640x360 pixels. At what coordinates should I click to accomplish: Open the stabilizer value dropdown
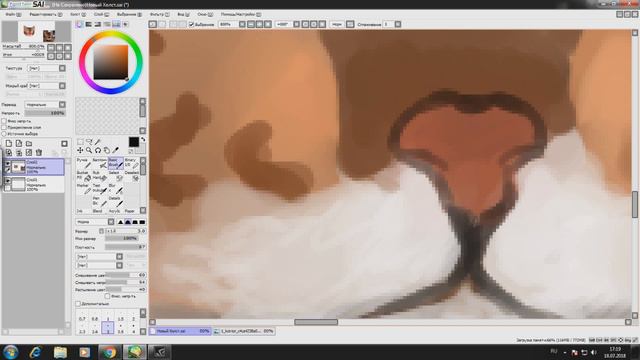398,24
